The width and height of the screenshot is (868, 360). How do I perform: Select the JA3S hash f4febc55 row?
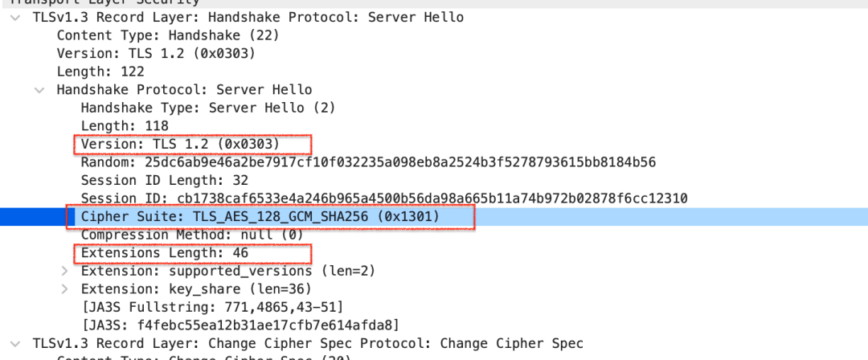pos(240,325)
